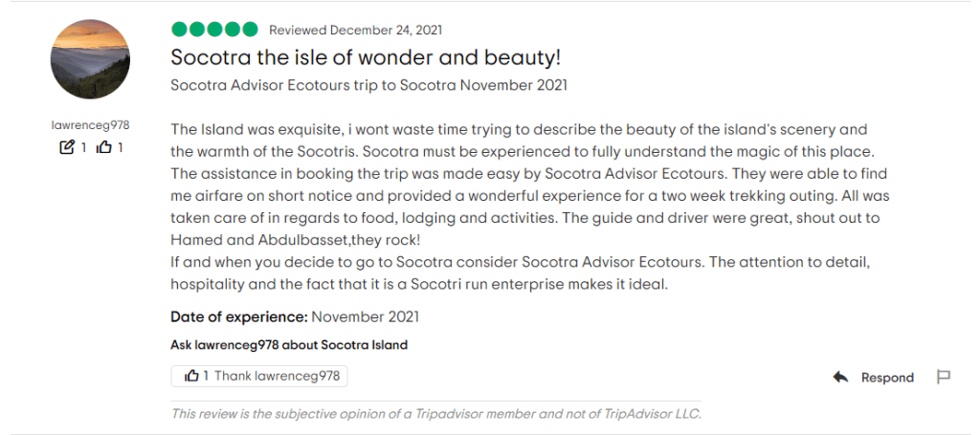Click the TripAdvisor subjective opinion disclaimer
The image size is (980, 435).
tap(435, 414)
